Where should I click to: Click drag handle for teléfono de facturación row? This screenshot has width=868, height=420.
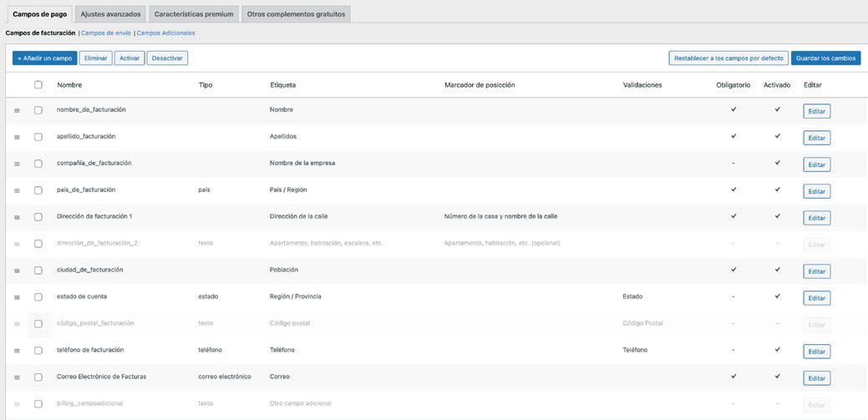pyautogui.click(x=17, y=351)
